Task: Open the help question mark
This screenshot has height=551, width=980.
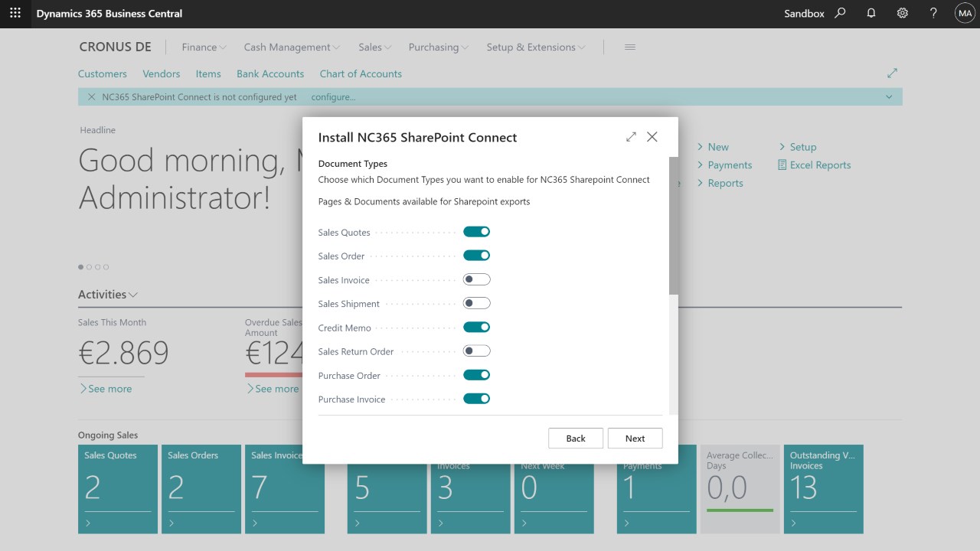Action: [933, 14]
